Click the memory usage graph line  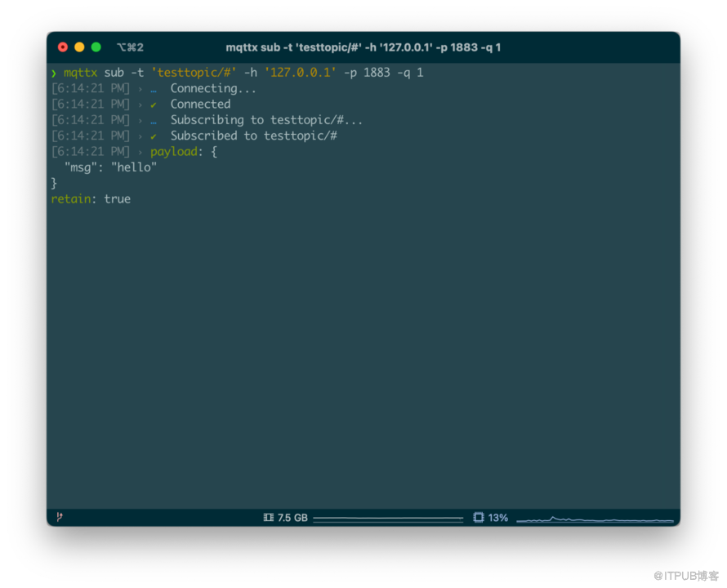388,519
